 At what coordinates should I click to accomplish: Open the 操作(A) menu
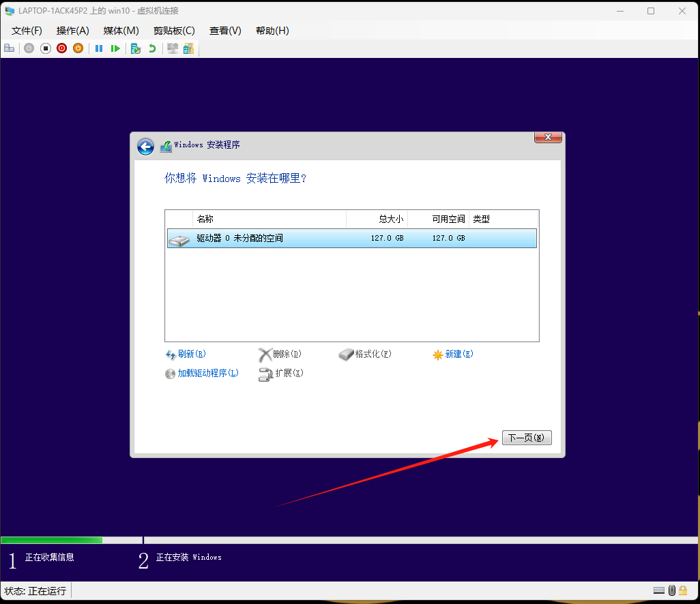[73, 31]
